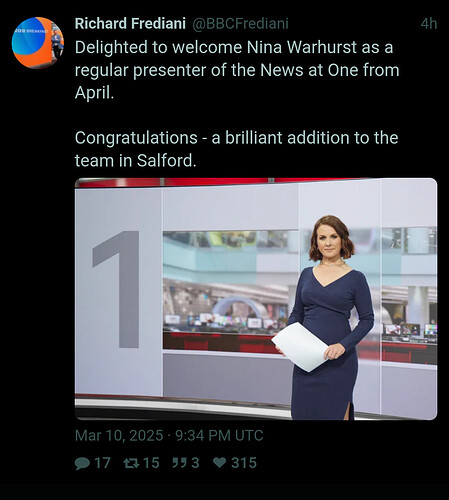Click the reply speech bubble icon

[x=82, y=463]
